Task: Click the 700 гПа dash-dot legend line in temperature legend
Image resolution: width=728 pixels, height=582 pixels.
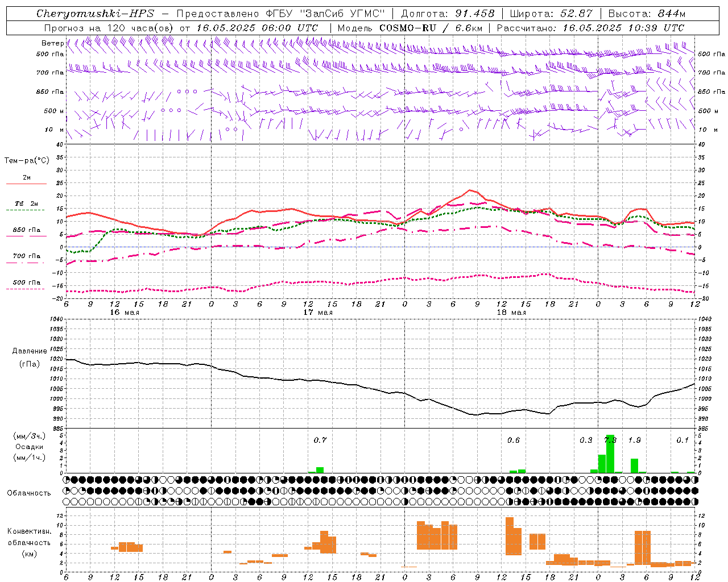Action: click(x=26, y=263)
